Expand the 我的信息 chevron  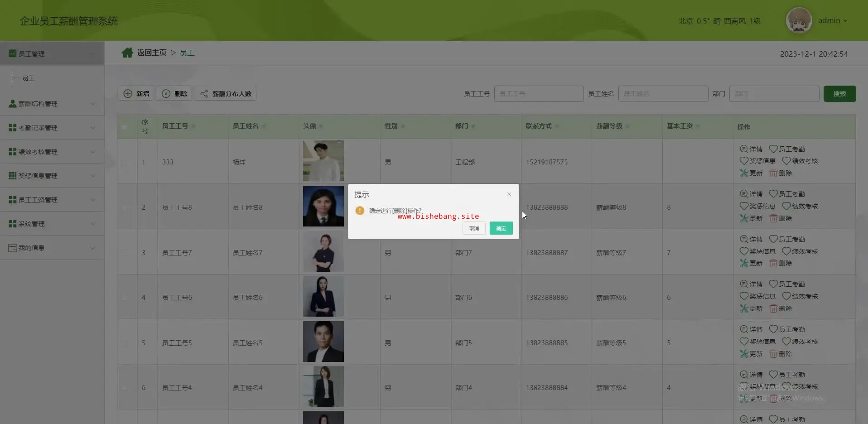click(x=93, y=248)
